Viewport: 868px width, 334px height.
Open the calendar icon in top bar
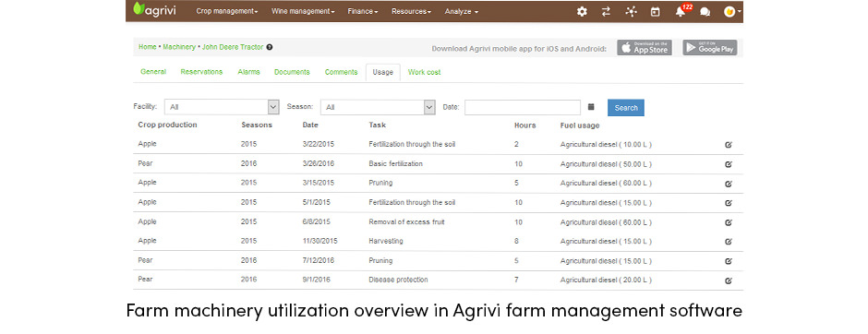pos(656,11)
